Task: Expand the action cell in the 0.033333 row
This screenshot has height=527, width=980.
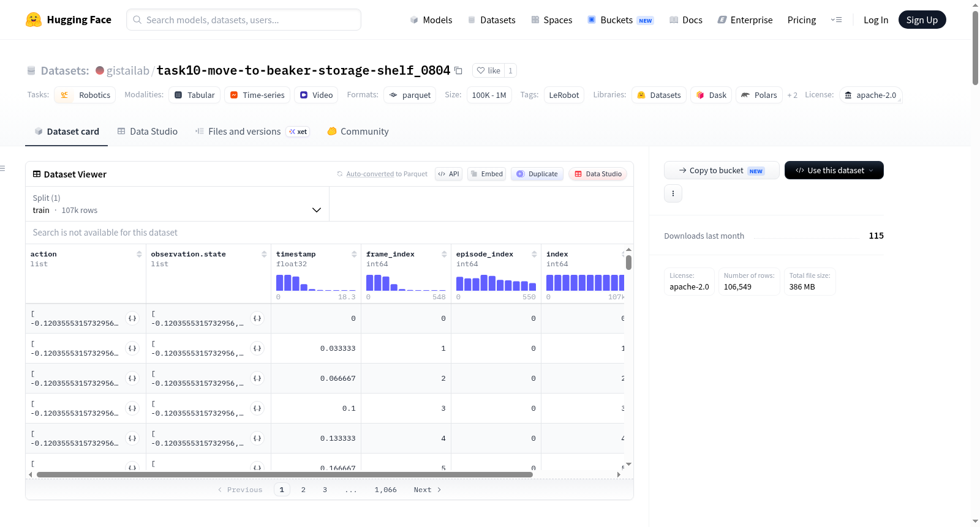Action: click(x=132, y=348)
